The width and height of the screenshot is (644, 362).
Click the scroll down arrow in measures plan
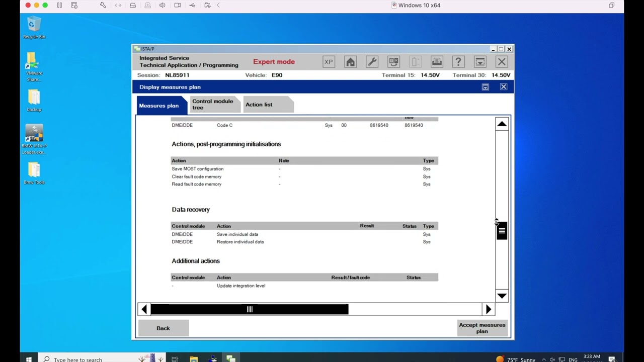502,296
